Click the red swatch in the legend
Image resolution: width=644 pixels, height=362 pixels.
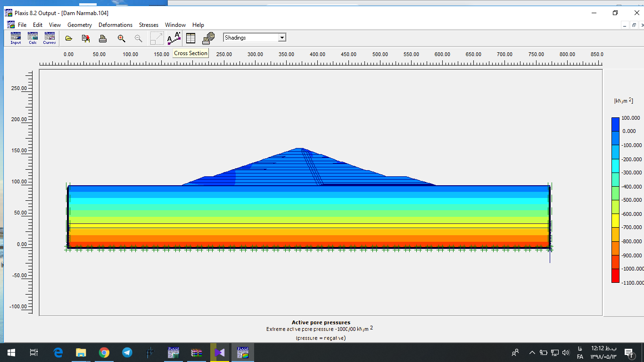tap(615, 276)
